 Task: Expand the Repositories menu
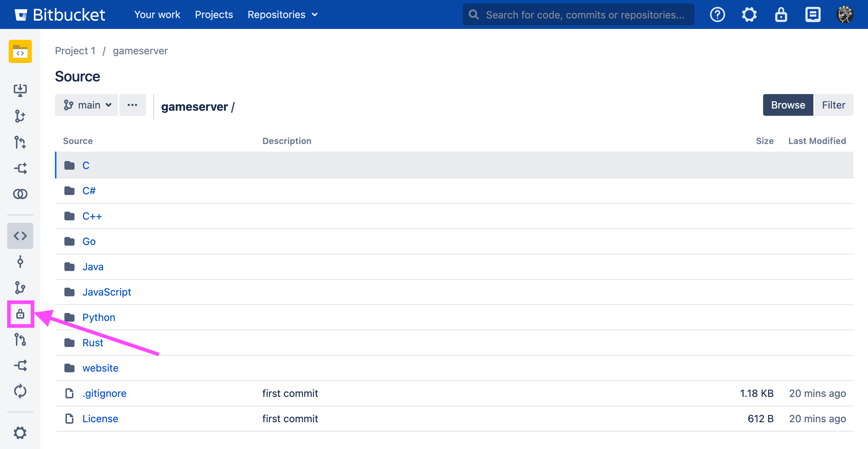(282, 14)
